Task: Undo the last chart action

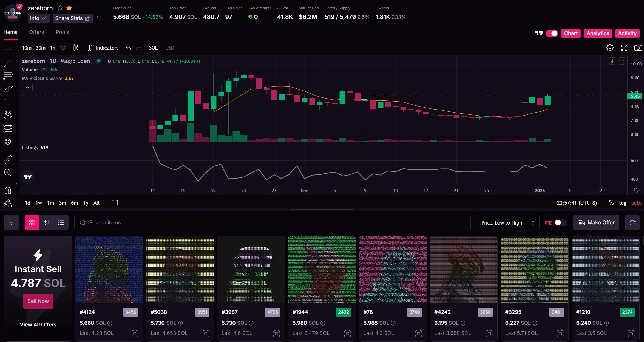Action: tap(129, 48)
